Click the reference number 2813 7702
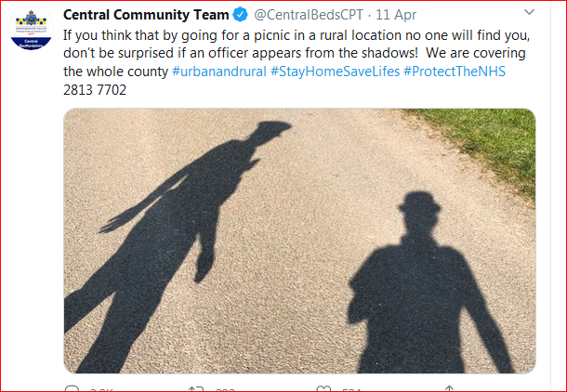 (x=95, y=89)
